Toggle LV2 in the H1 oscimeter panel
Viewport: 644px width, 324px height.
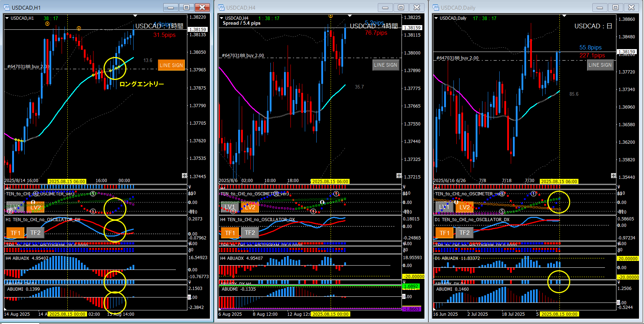pyautogui.click(x=35, y=207)
